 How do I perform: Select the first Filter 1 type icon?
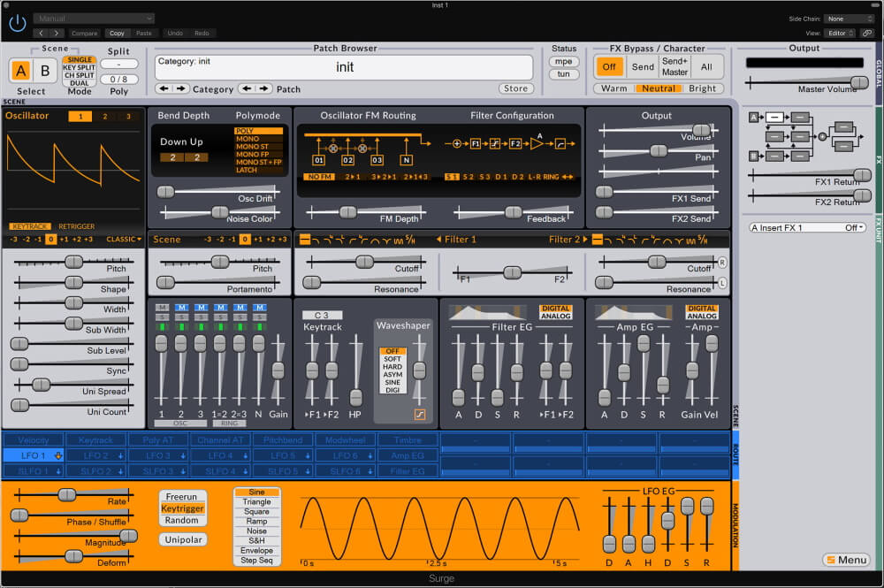[x=304, y=239]
